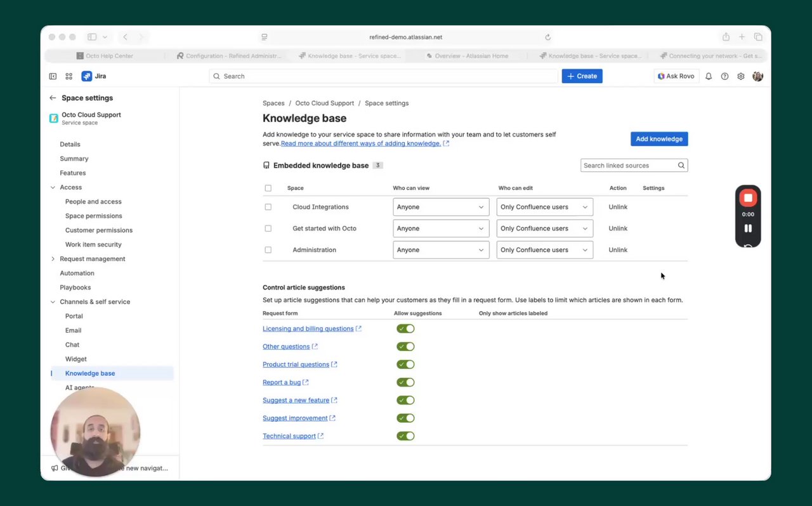
Task: Turn off suggestions for Report a bug
Action: click(405, 382)
